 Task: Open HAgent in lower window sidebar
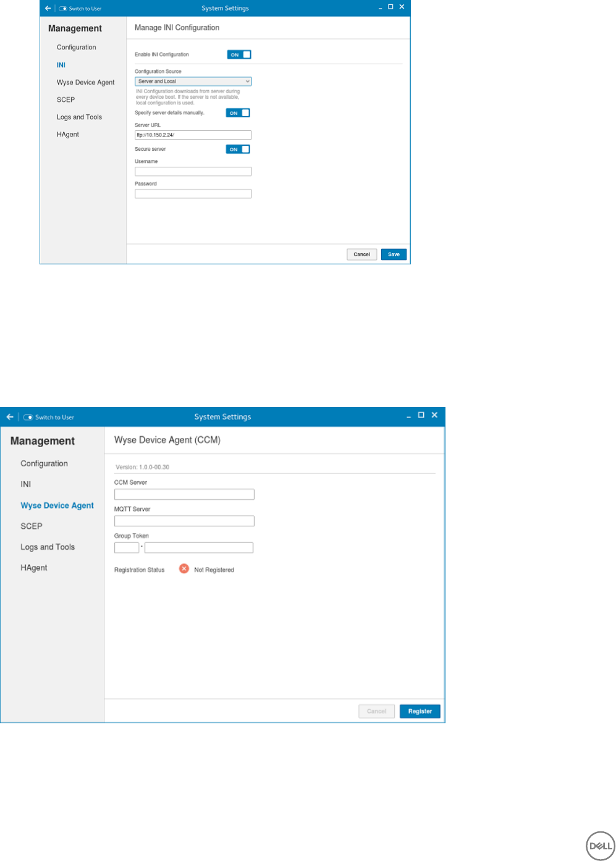point(34,568)
